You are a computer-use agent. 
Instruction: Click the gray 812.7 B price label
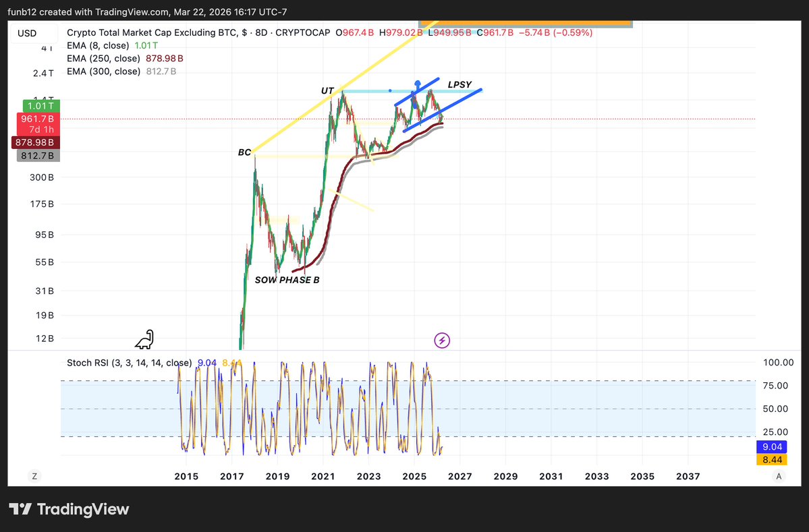pyautogui.click(x=38, y=155)
